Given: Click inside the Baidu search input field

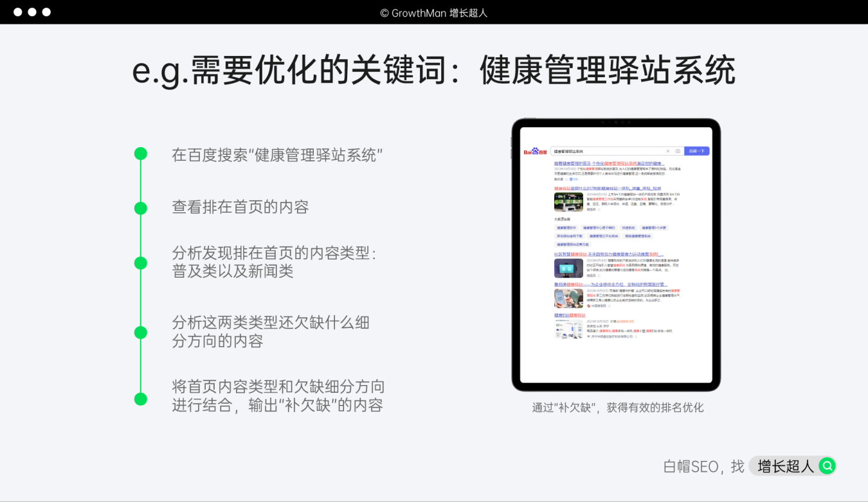Looking at the screenshot, I should [604, 151].
